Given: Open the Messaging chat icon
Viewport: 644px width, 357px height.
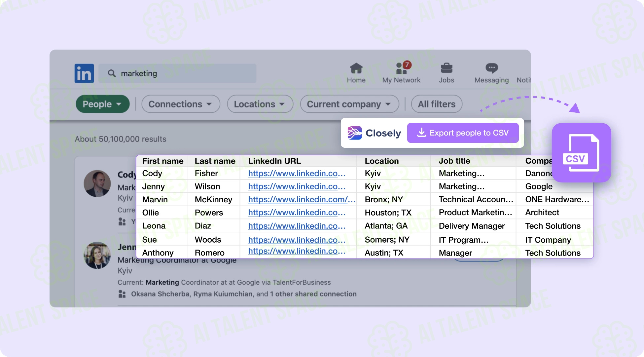Looking at the screenshot, I should 491,68.
